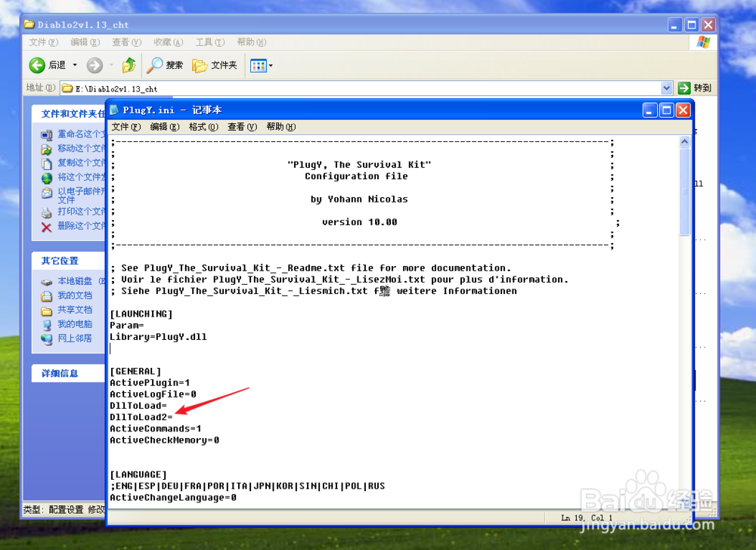Click the Forward arrow icon in Explorer
This screenshot has width=756, height=550.
coord(95,65)
